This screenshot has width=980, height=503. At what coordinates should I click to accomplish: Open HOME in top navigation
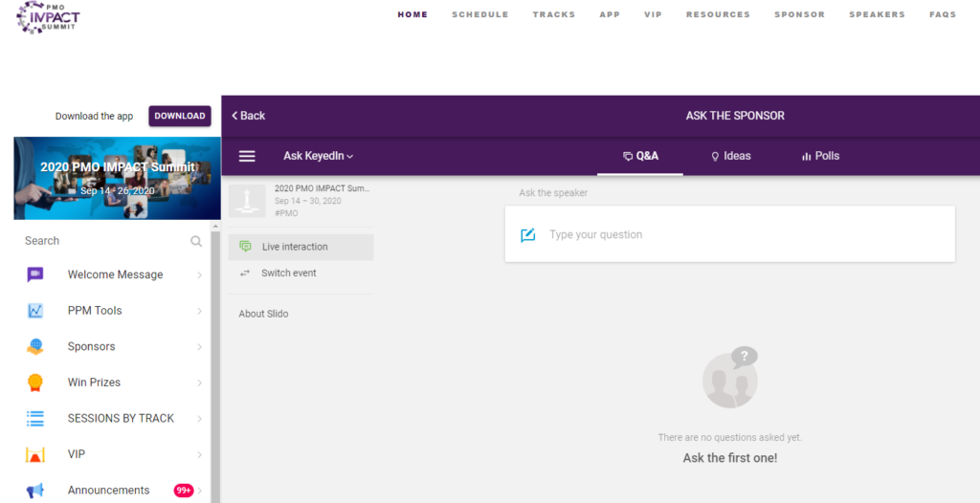pyautogui.click(x=412, y=15)
